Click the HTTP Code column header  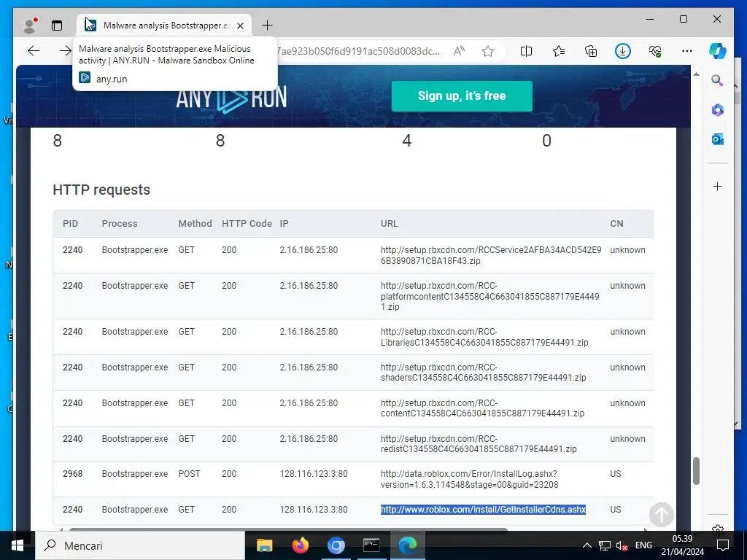[x=247, y=223]
